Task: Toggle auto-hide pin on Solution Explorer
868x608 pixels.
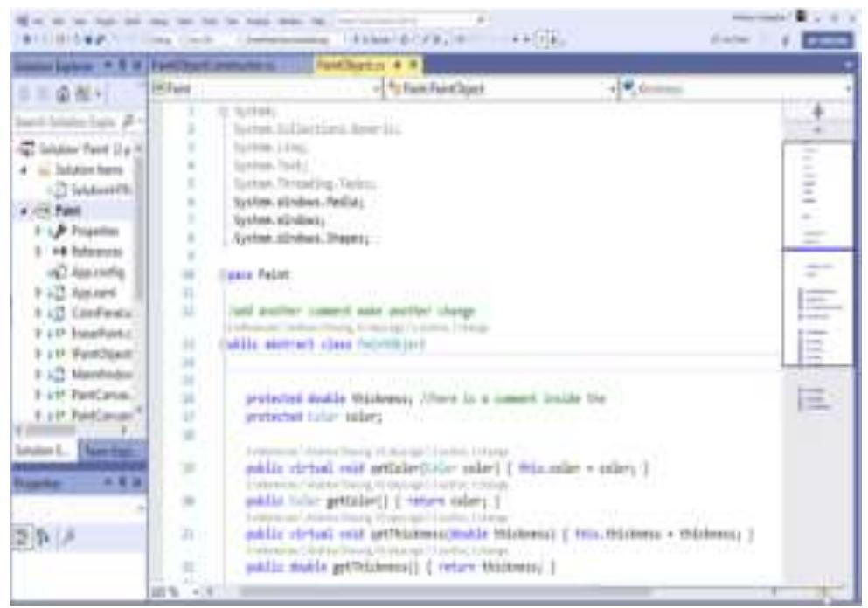Action: click(x=122, y=66)
